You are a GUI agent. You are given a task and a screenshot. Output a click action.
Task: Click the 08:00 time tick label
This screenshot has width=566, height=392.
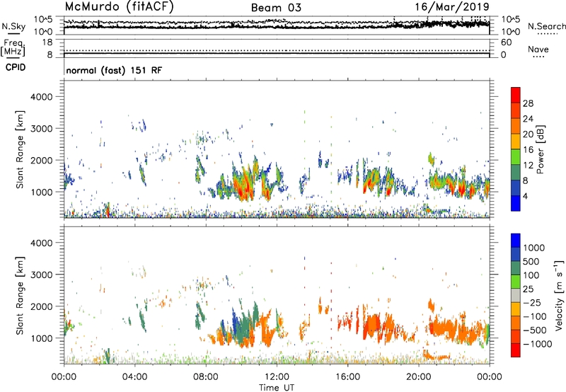(x=206, y=377)
